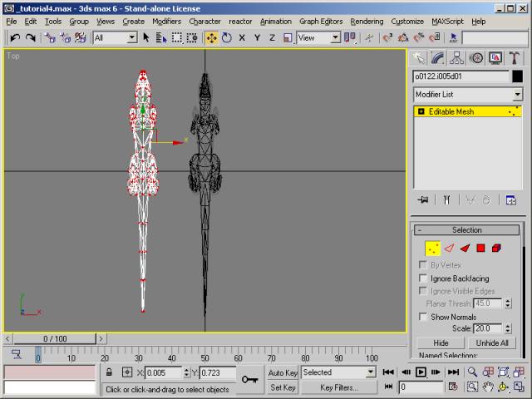Choose Polygon sub-object selection level

[x=480, y=248]
